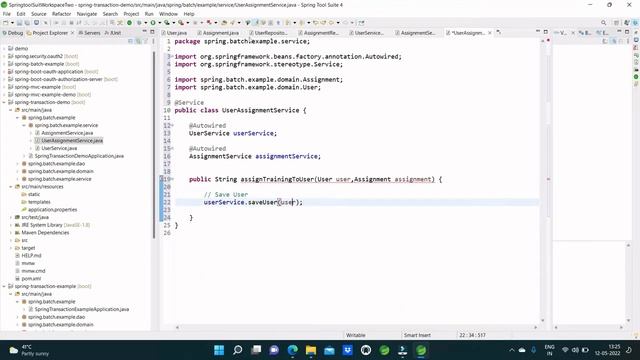Viewport: 640px width, 360px height.
Task: Click the toolbar magnifier search icon
Action: pyautogui.click(x=603, y=23)
